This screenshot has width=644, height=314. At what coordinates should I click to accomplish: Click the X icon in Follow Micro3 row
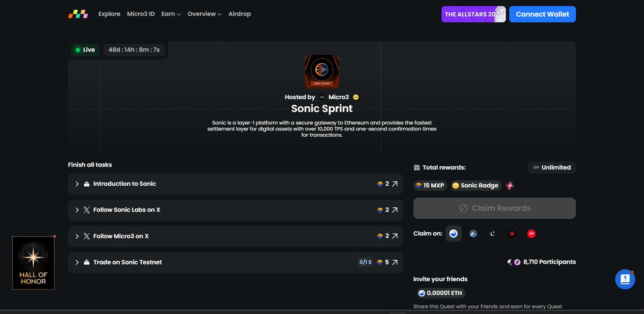point(86,236)
